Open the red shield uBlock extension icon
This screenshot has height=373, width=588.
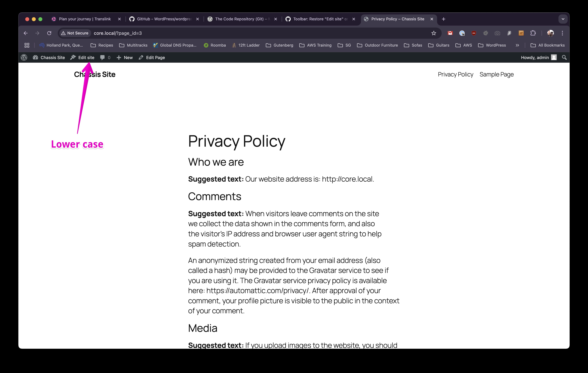coord(474,33)
